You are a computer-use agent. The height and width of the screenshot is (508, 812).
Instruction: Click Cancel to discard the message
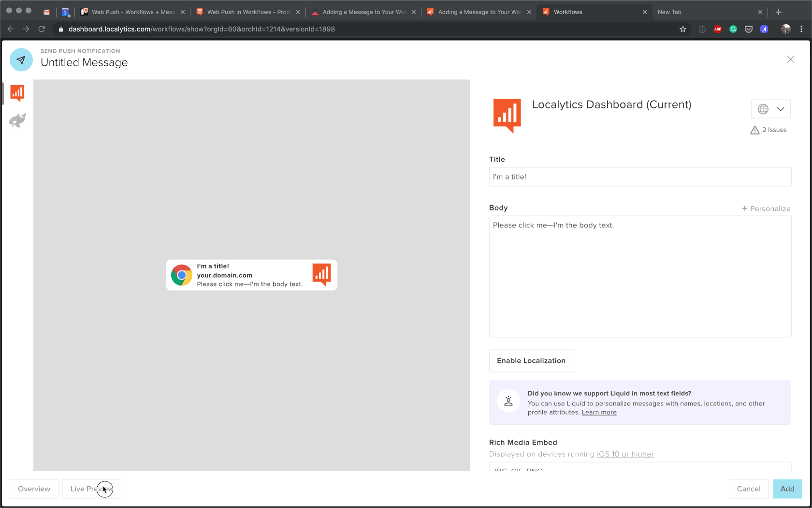[748, 489]
